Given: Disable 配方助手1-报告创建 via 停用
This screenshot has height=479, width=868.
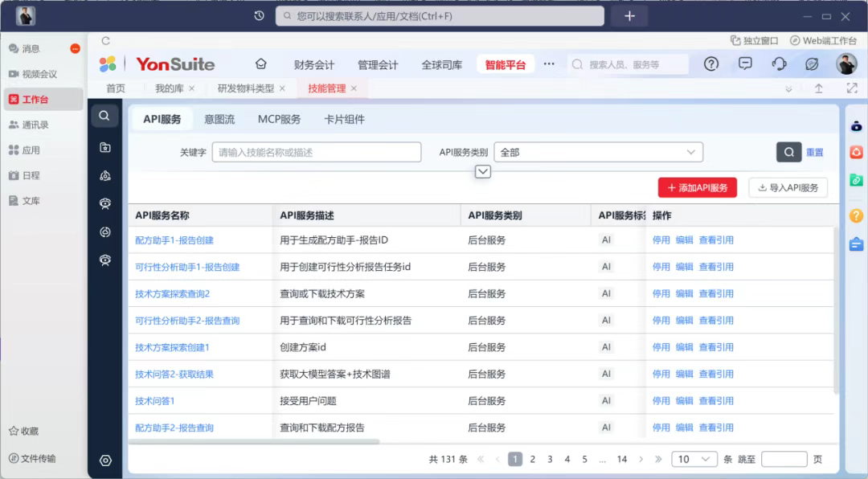Looking at the screenshot, I should pyautogui.click(x=661, y=239).
